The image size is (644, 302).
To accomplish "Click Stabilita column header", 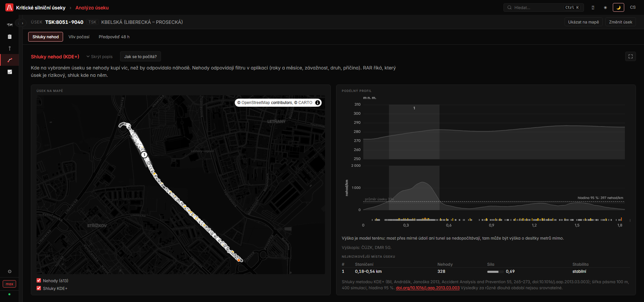I will click(x=581, y=264).
